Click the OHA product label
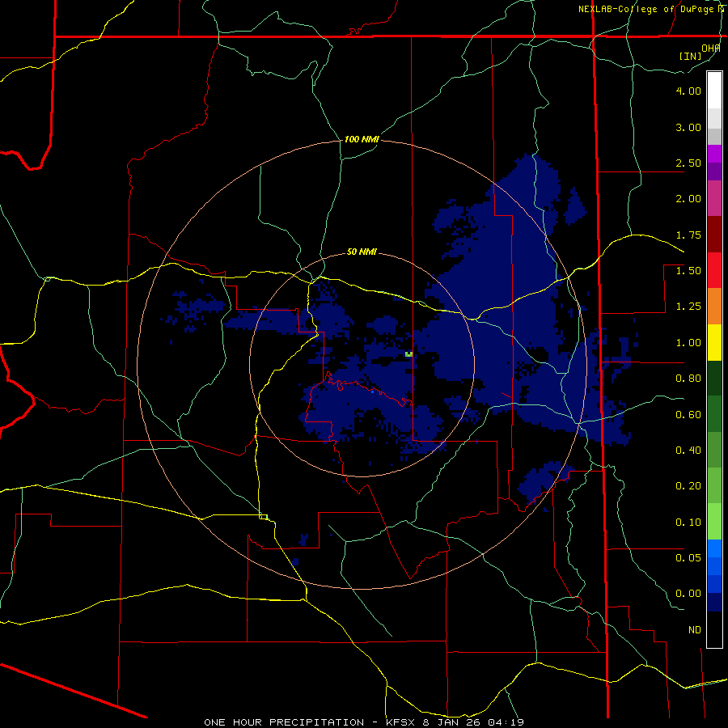Viewport: 728px width, 728px height. 711,49
